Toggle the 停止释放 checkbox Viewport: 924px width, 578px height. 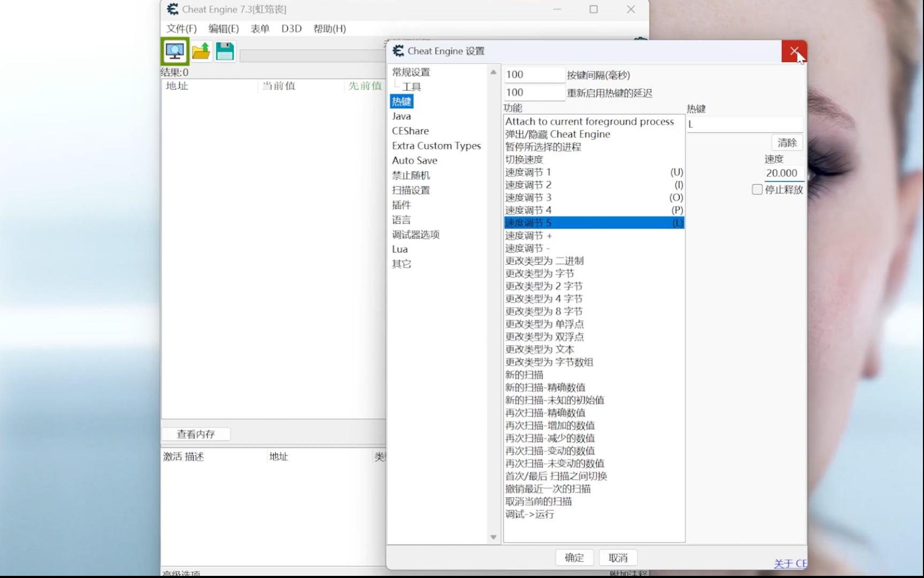[x=757, y=189]
